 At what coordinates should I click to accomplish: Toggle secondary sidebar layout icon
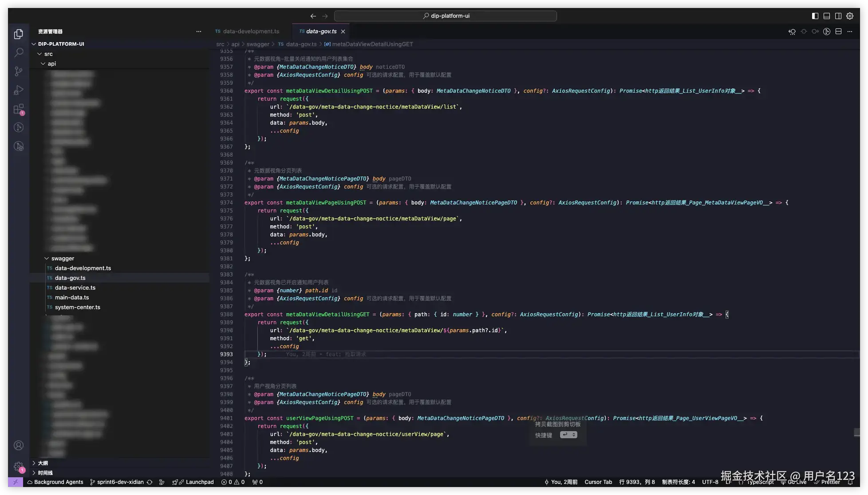(838, 16)
